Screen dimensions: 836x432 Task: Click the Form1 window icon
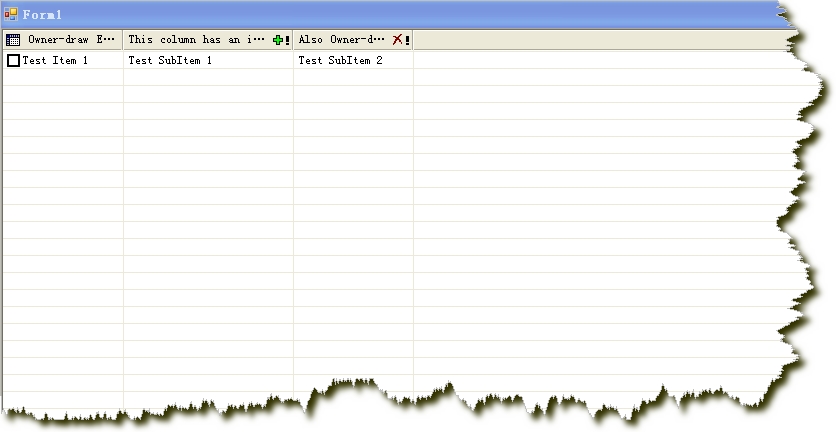click(11, 14)
